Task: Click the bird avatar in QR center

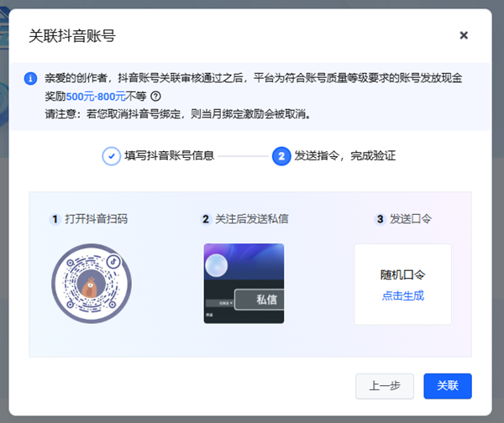Action: point(91,285)
